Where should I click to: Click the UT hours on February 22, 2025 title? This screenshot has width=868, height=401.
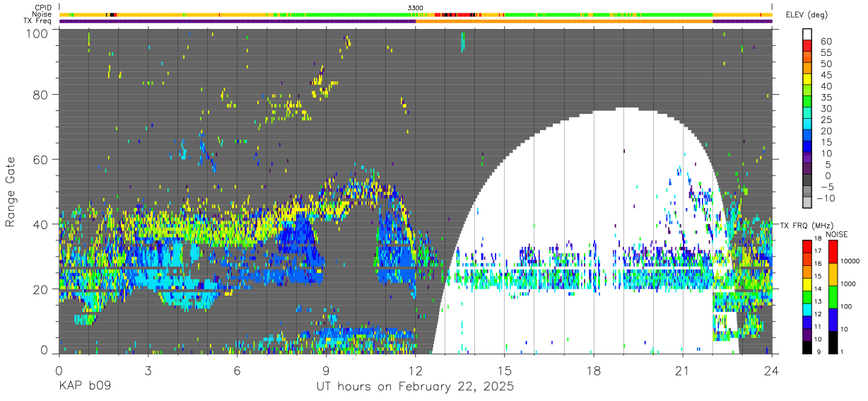click(x=414, y=388)
